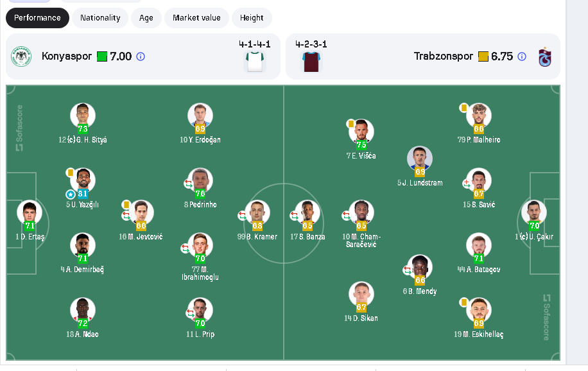Click Trabzonspor claret jersey icon
The height and width of the screenshot is (371, 588).
(x=311, y=61)
